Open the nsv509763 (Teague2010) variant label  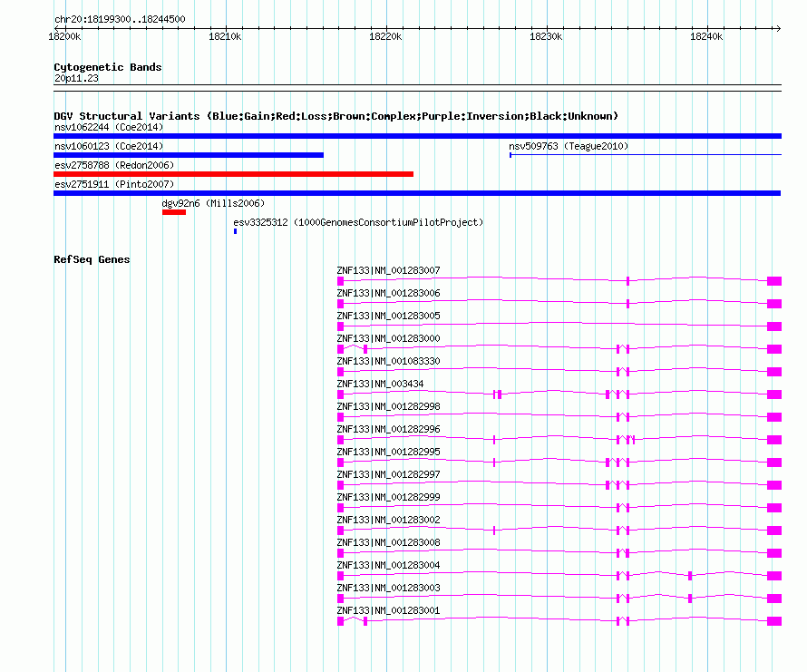568,146
